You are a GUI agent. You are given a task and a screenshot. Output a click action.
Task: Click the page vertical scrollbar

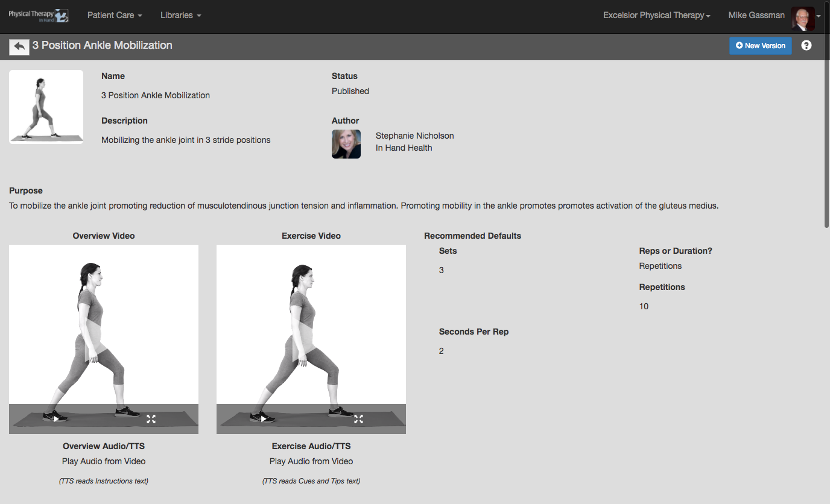click(x=826, y=145)
